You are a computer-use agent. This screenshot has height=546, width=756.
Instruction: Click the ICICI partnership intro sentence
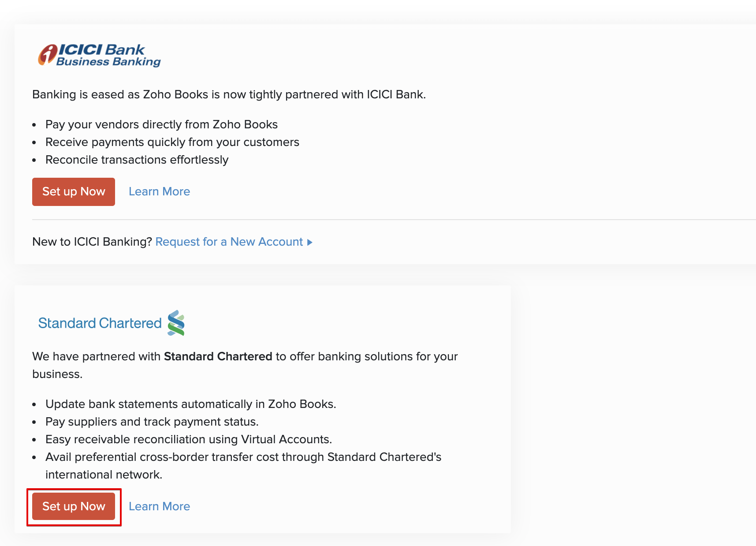pos(229,94)
